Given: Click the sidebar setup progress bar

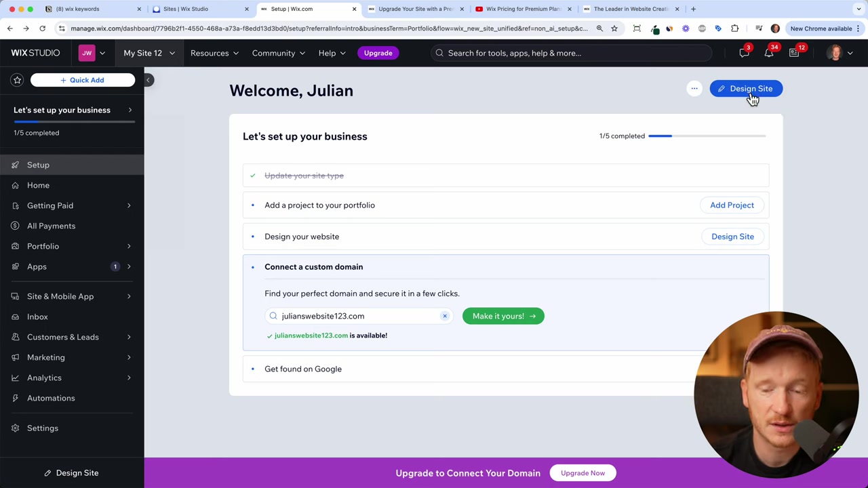Looking at the screenshot, I should [x=74, y=122].
